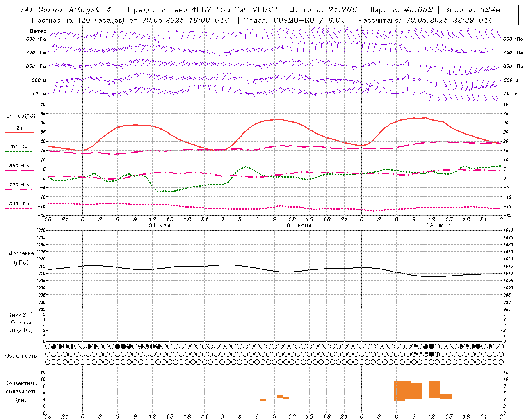Click the (мм/1ч.) precipitation unit label
Image resolution: width=525 pixels, height=420 pixels.
(x=21, y=330)
